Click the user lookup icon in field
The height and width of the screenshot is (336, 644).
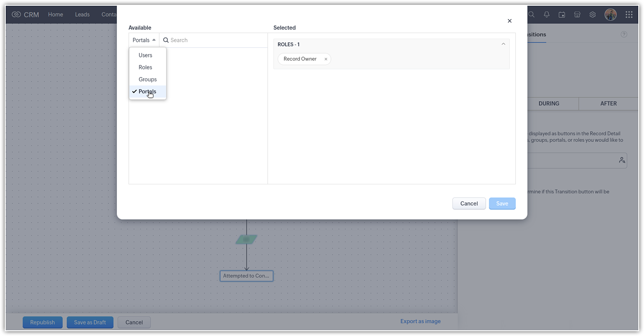point(622,160)
